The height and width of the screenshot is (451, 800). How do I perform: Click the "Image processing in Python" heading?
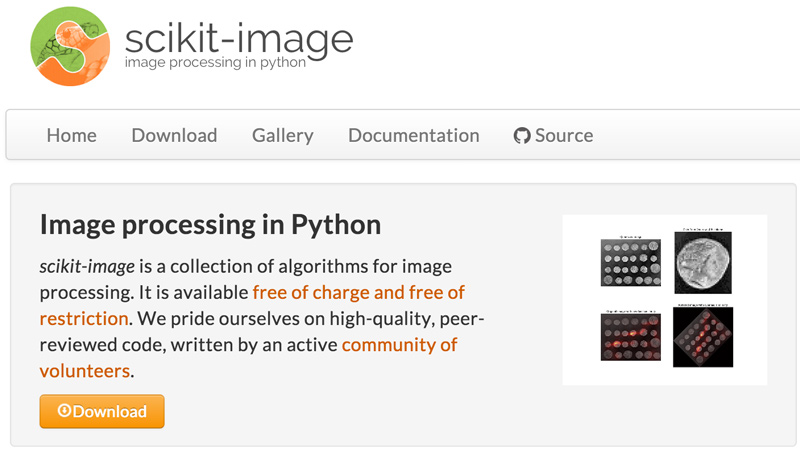210,224
